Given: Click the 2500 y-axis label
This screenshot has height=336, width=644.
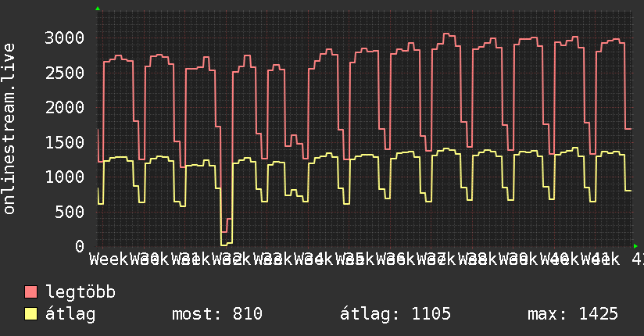Looking at the screenshot, I should (x=65, y=73).
